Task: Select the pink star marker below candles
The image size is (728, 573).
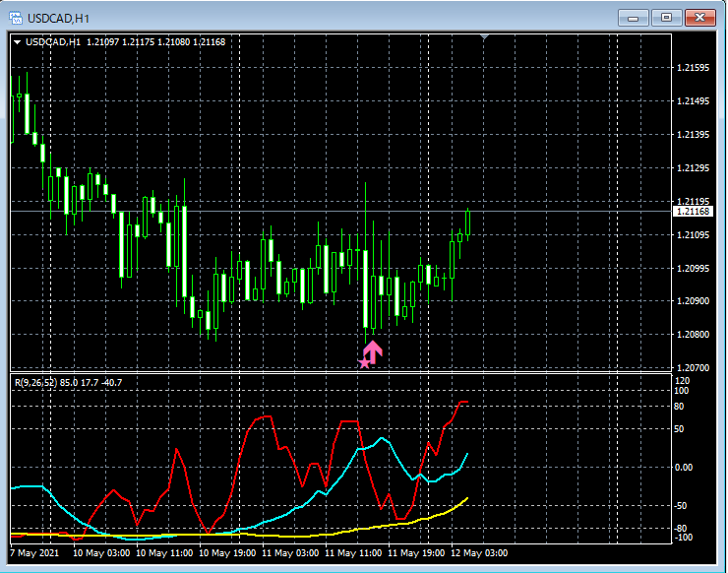Action: point(364,363)
